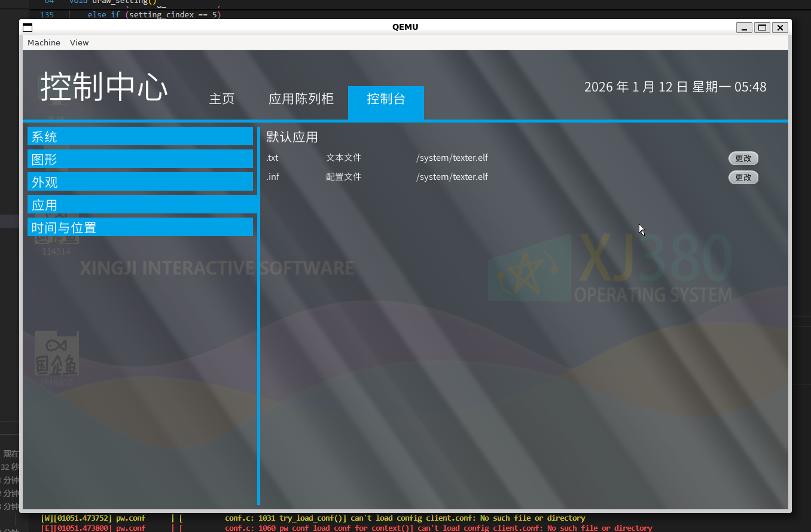Screen dimensions: 811x532
Task: Open the 图形 settings category
Action: 140,159
